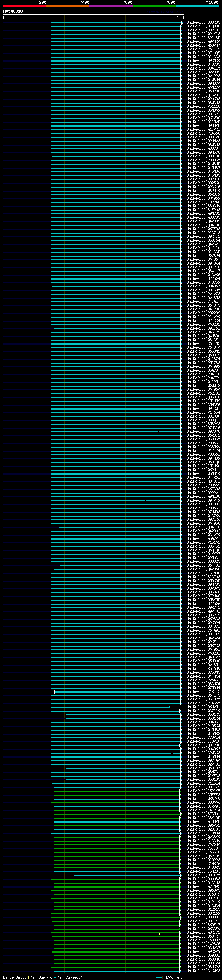Click the green ~80% legend color segment
Viewport: 222px width, 980px height.
point(154,6)
